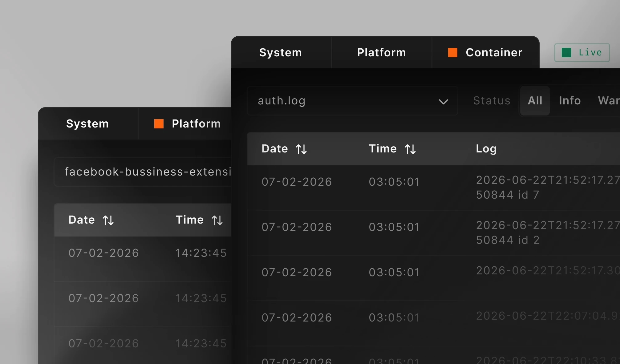
Task: Open the auth.log file dropdown
Action: pos(352,101)
